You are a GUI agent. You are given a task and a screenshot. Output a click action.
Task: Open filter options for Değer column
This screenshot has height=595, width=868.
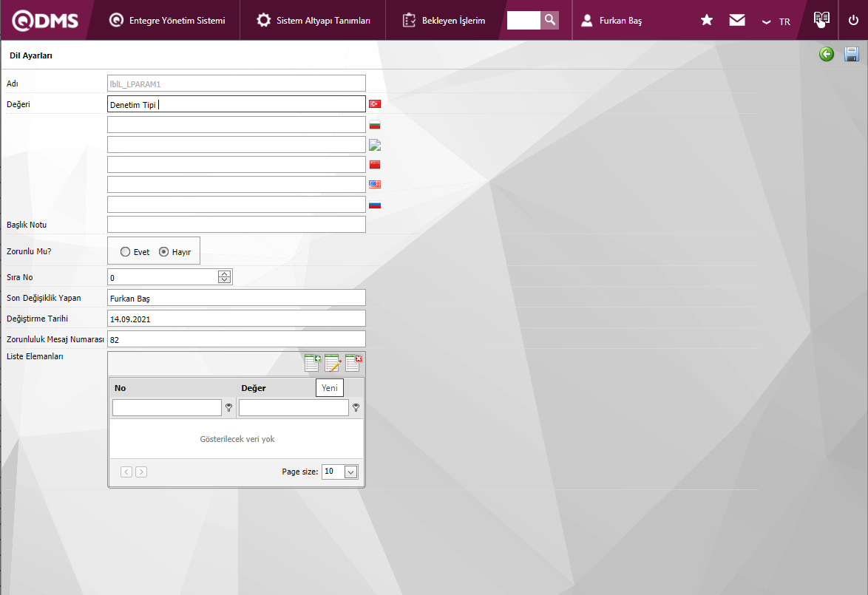(356, 407)
